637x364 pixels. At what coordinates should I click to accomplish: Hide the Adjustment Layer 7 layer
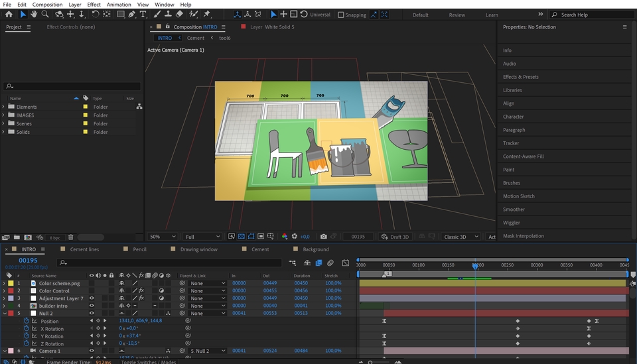point(92,298)
